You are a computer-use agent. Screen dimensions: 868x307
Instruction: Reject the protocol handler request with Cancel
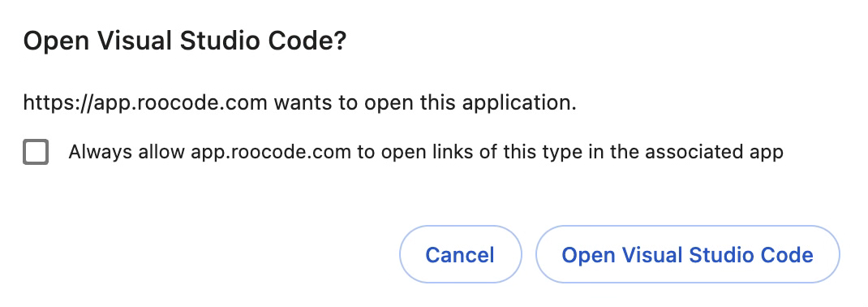click(x=460, y=254)
